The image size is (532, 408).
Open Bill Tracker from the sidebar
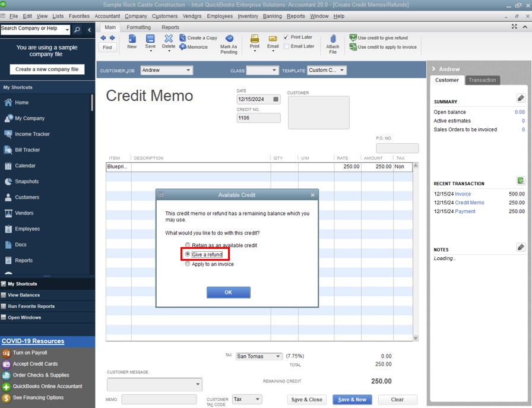coord(27,150)
